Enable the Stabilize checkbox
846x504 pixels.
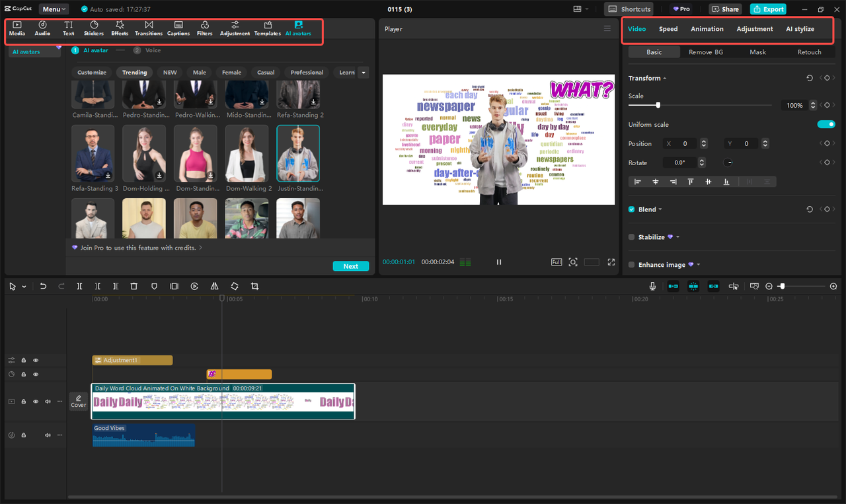coord(631,236)
